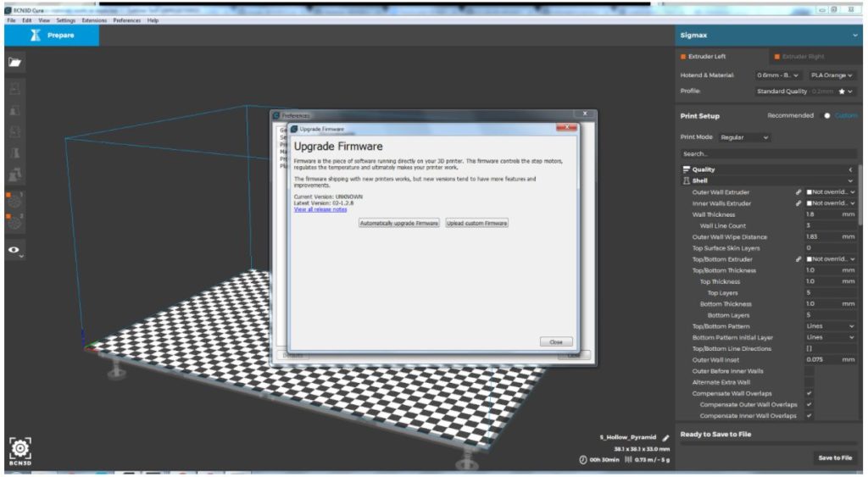The image size is (868, 477).
Task: Select the Rotate tool in left toolbar
Action: coord(14,131)
